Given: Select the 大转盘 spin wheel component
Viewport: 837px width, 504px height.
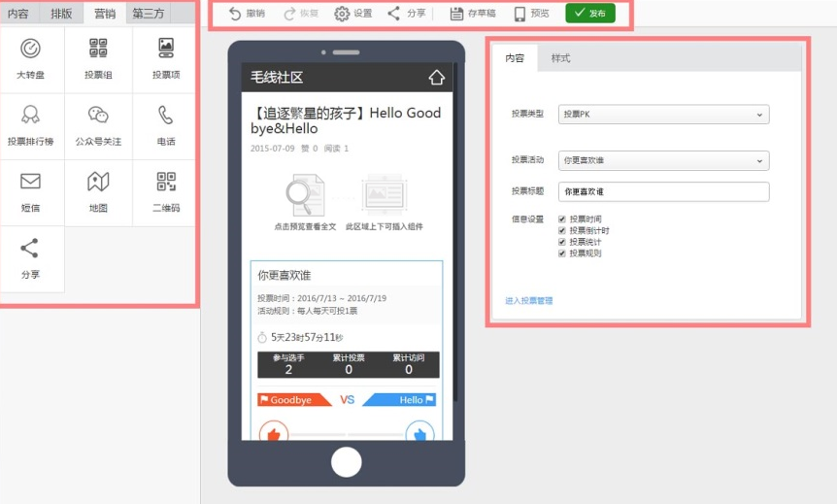Looking at the screenshot, I should (x=31, y=58).
